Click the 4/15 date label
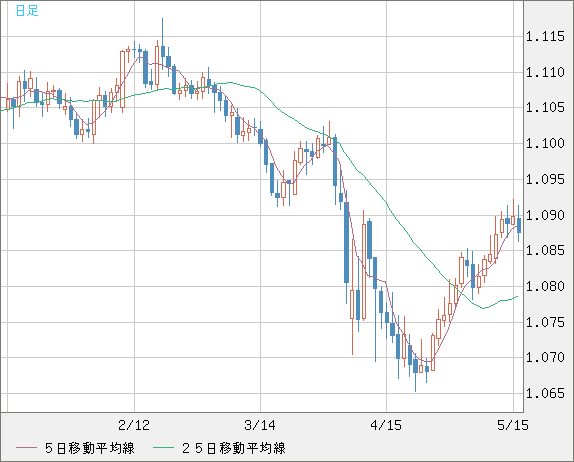This screenshot has height=462, width=574. pyautogui.click(x=386, y=425)
